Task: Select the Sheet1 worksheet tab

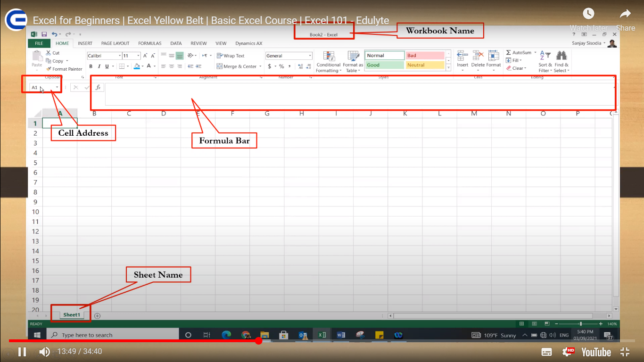Action: pyautogui.click(x=72, y=315)
